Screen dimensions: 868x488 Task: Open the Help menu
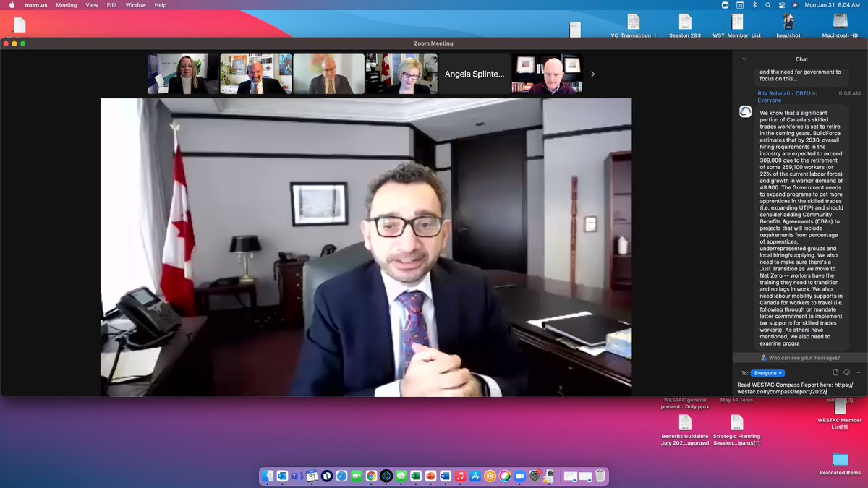coord(160,5)
